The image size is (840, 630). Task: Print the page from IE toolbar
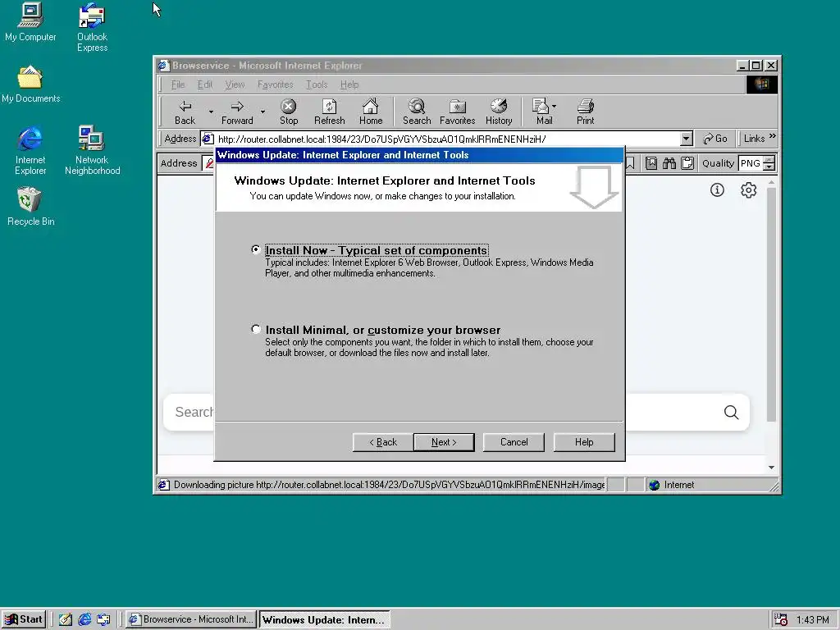(x=585, y=112)
